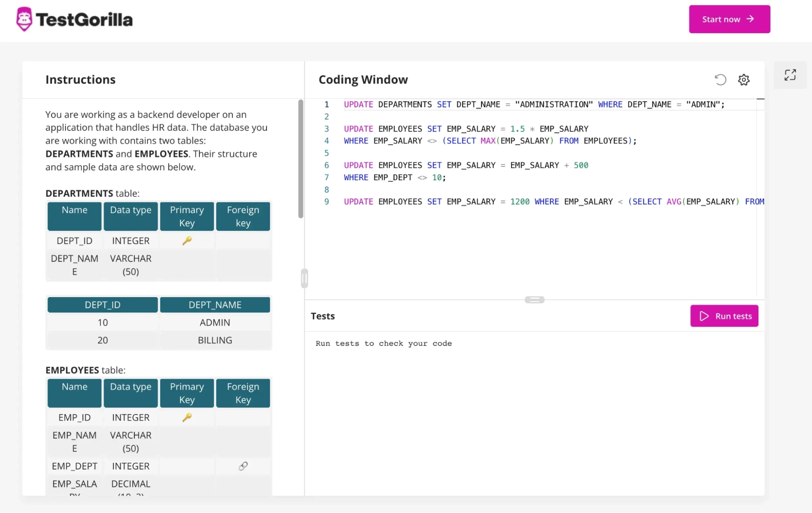
Task: Click the EMP_DEPT row name cell
Action: pyautogui.click(x=74, y=466)
